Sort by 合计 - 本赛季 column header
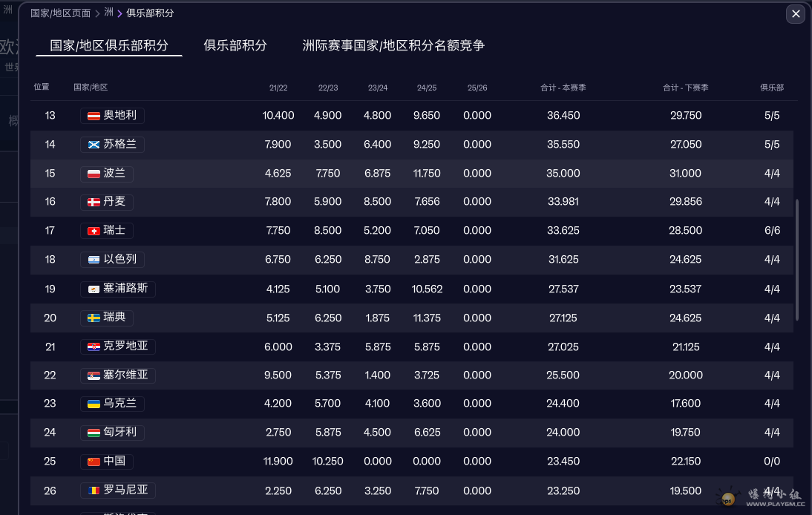 click(563, 88)
